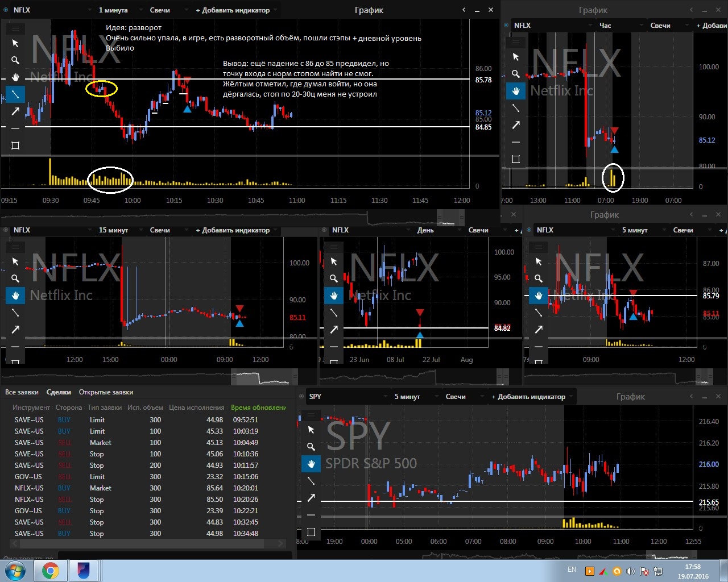Toggle the link indicator of NFLX День chart
The height and width of the screenshot is (582, 728).
point(325,230)
